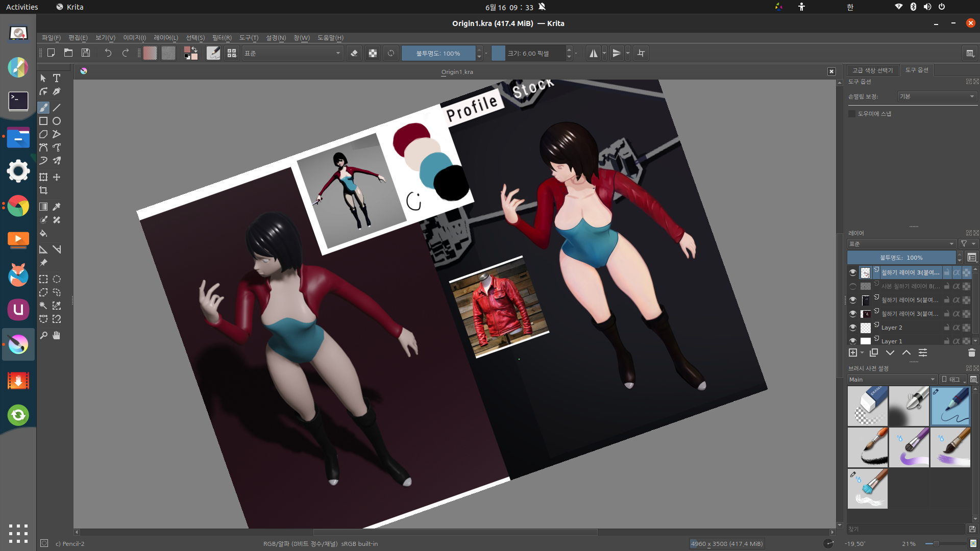Screen dimensions: 980x551
Task: Select the Crop tool
Action: 43,190
